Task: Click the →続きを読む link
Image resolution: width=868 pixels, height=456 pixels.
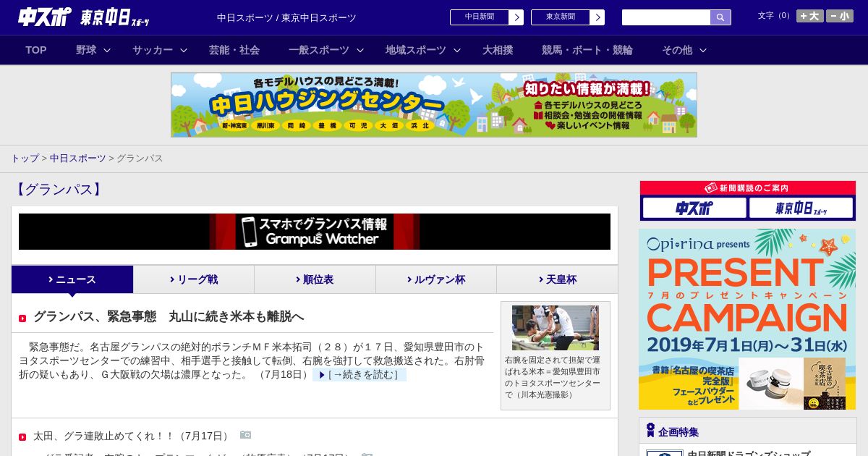Action: [x=359, y=375]
